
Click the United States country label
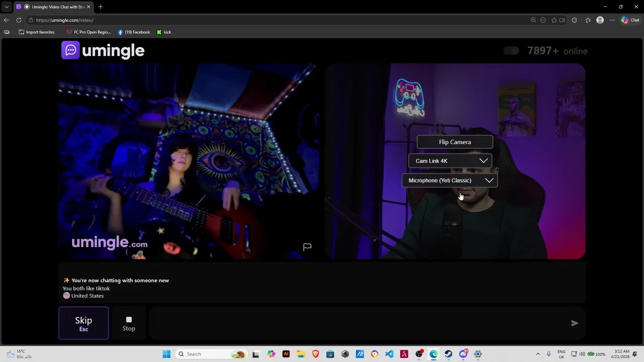click(84, 296)
